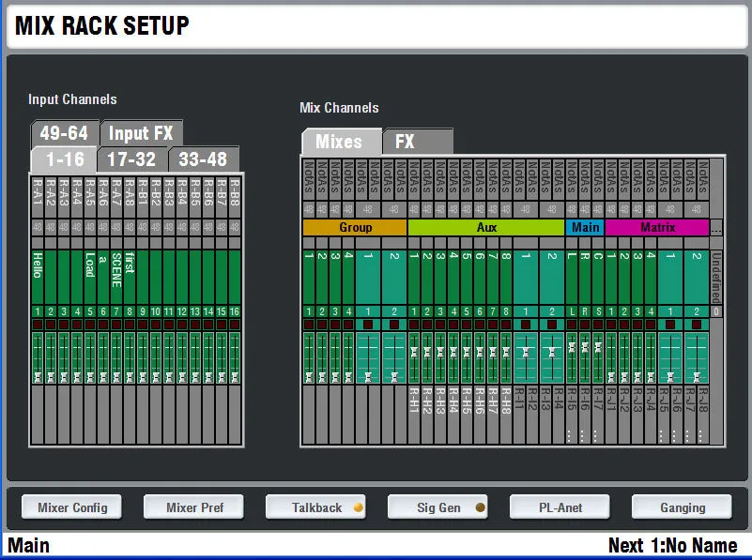
Task: Click input channel number 16
Action: coord(235,311)
